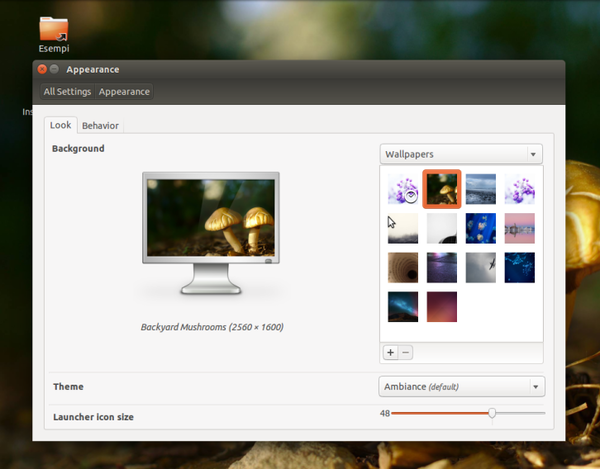This screenshot has height=469, width=600.
Task: Choose the rocky shoreline wallpaper thumbnail
Action: [480, 189]
